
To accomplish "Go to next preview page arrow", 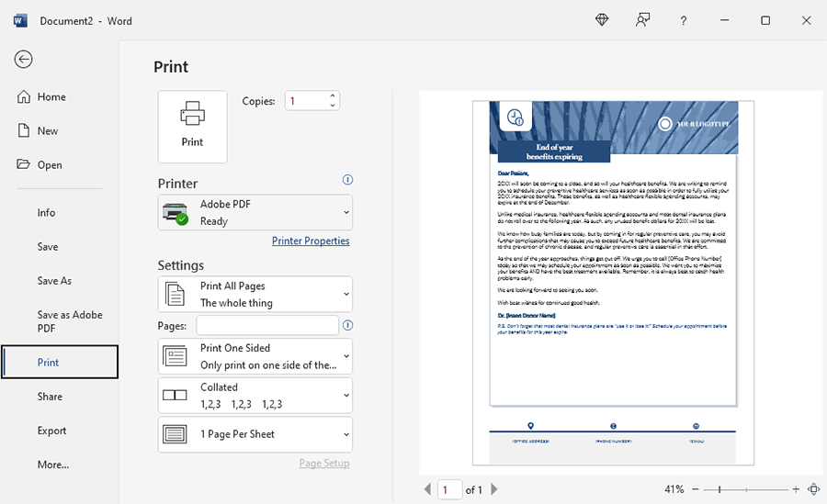I will coord(494,489).
